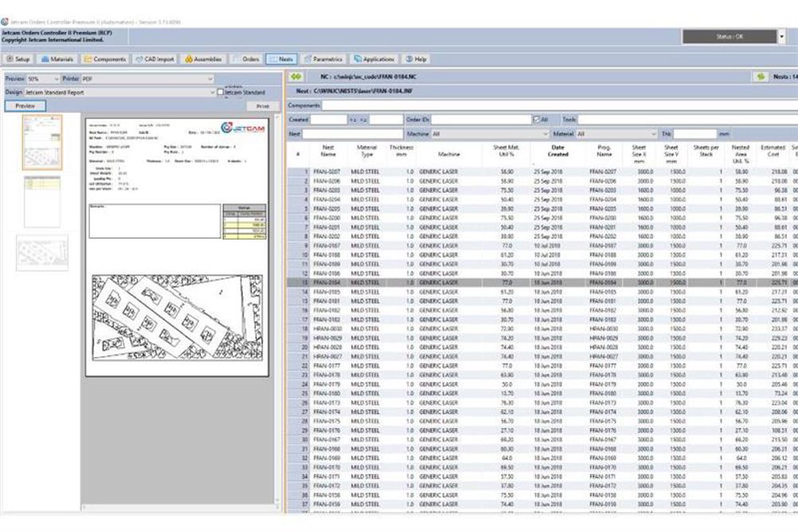Sort by Nest Name column header
Viewport: 798px width, 532px height.
[x=328, y=151]
